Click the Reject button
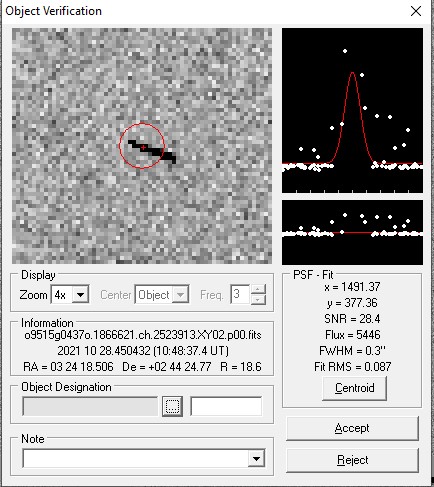This screenshot has height=487, width=434. point(352,460)
